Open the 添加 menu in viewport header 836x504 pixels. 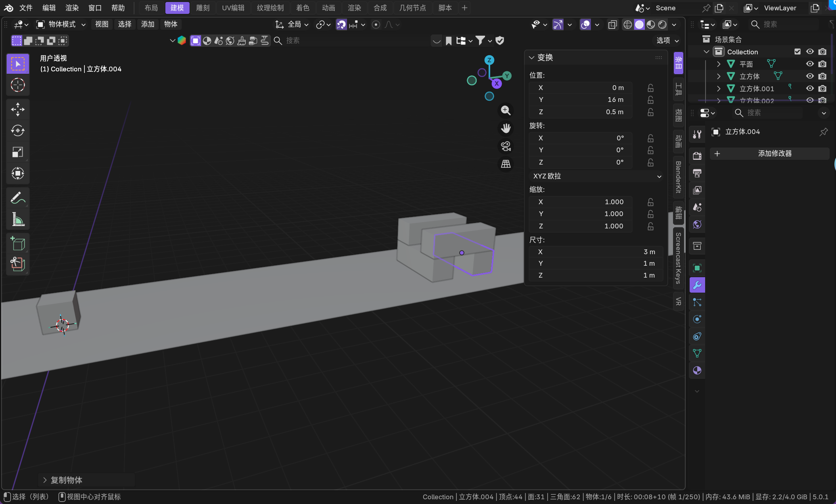coord(148,25)
